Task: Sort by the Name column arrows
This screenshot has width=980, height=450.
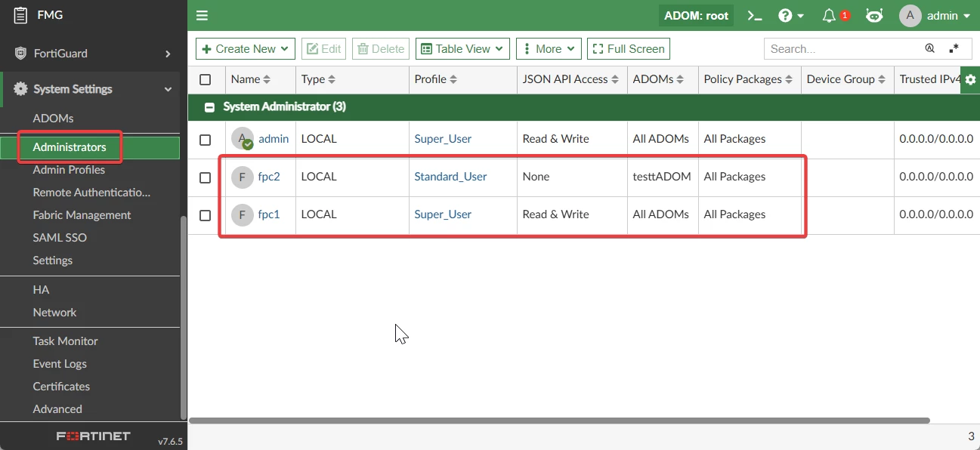Action: pyautogui.click(x=267, y=79)
